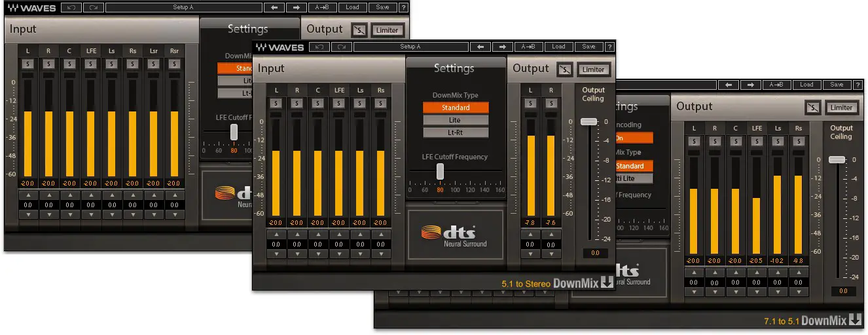Click Output Ceiling 0.0 value field, middle window
This screenshot has height=335, width=868.
(594, 253)
